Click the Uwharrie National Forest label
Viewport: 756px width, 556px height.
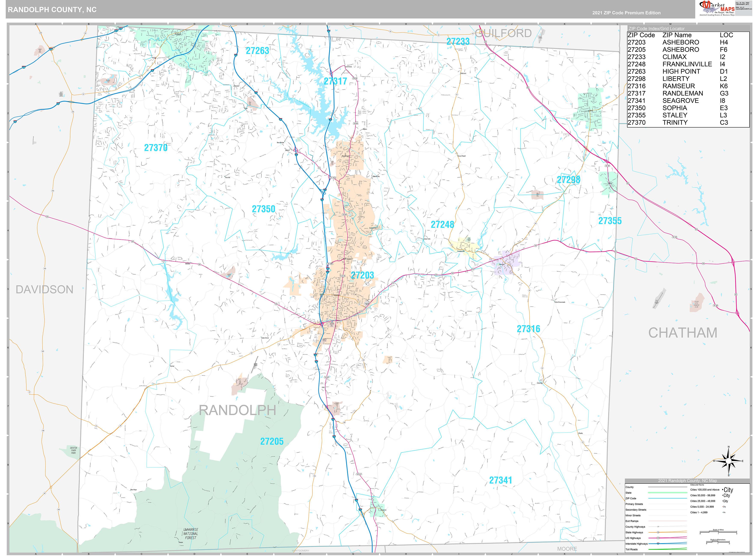[x=191, y=534]
